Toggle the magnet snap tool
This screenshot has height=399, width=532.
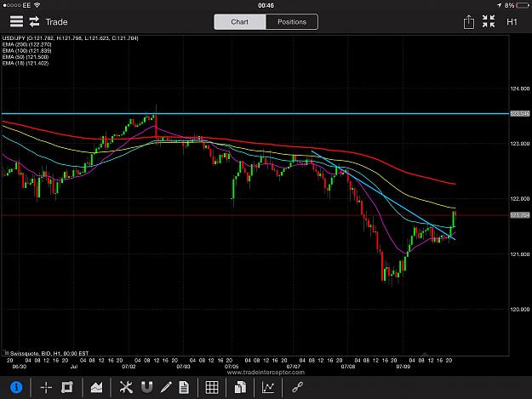pos(146,387)
